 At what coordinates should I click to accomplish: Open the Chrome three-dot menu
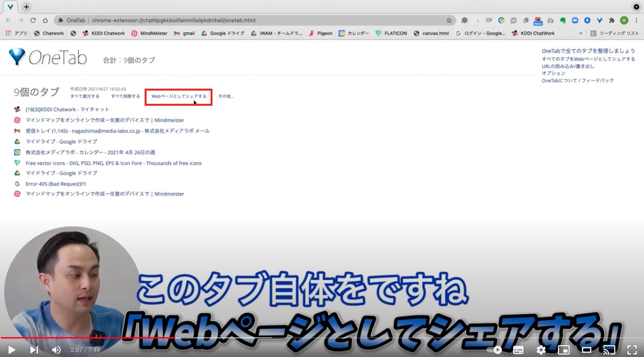pos(636,20)
